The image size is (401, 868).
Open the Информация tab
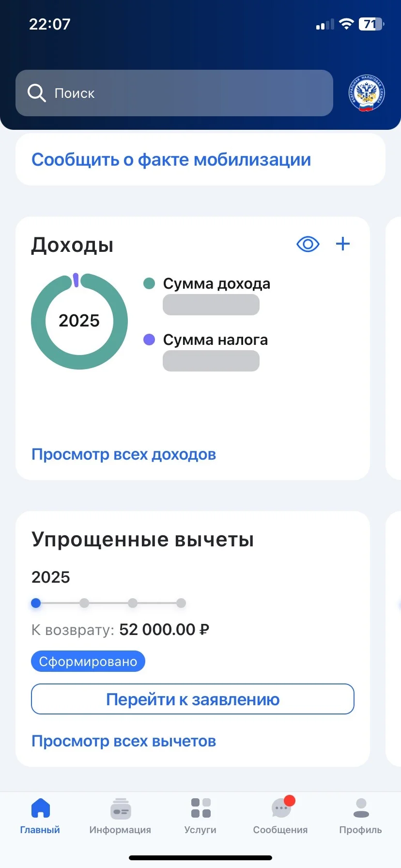[120, 816]
